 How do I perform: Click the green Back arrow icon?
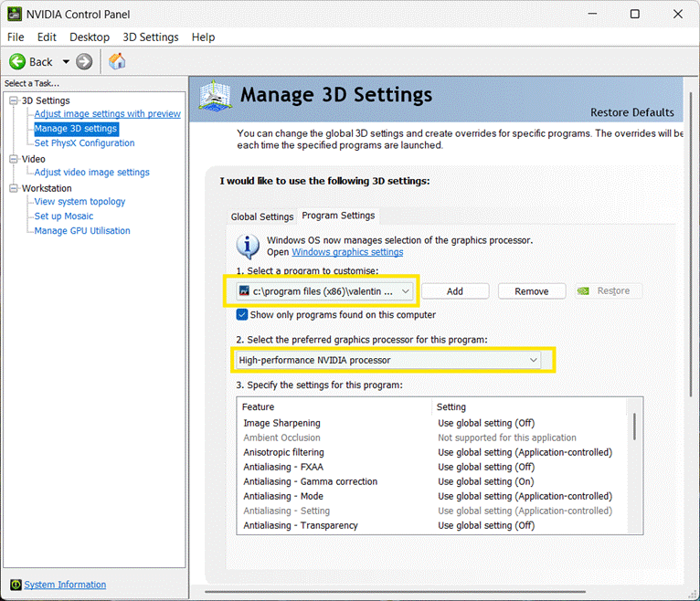pyautogui.click(x=17, y=61)
